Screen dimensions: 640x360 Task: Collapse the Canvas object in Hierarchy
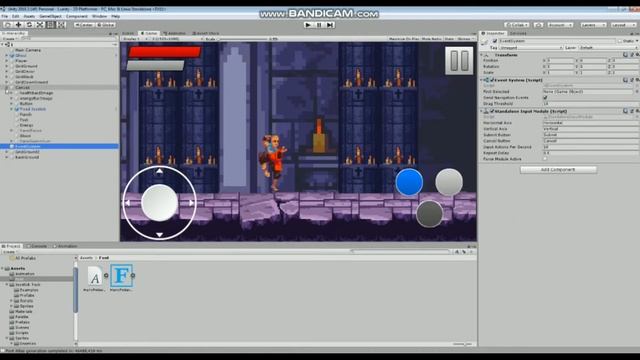click(x=7, y=87)
